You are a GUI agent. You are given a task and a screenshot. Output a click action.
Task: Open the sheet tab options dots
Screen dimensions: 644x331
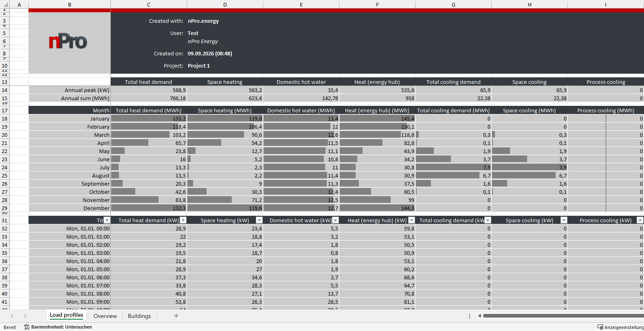point(469,316)
